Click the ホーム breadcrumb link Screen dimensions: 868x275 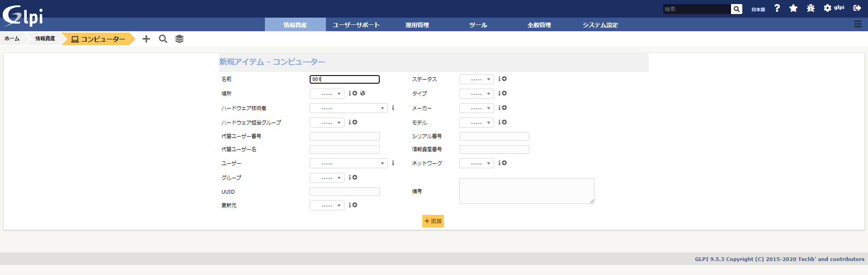[x=12, y=39]
